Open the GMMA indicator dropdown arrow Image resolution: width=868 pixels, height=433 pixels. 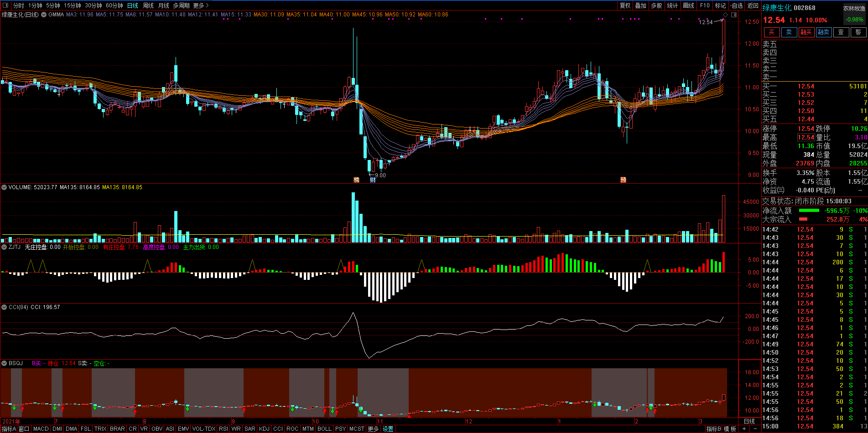point(44,15)
